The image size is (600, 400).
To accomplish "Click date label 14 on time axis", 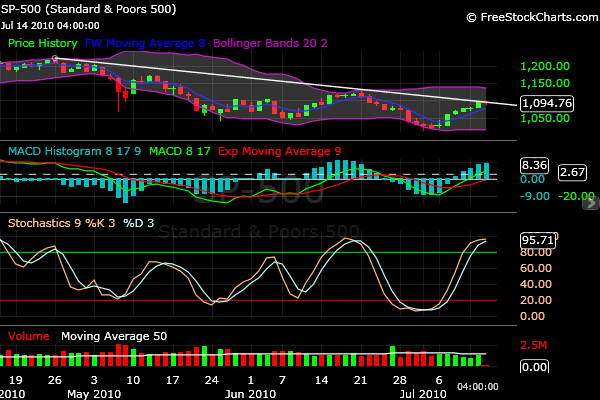I will (x=321, y=380).
